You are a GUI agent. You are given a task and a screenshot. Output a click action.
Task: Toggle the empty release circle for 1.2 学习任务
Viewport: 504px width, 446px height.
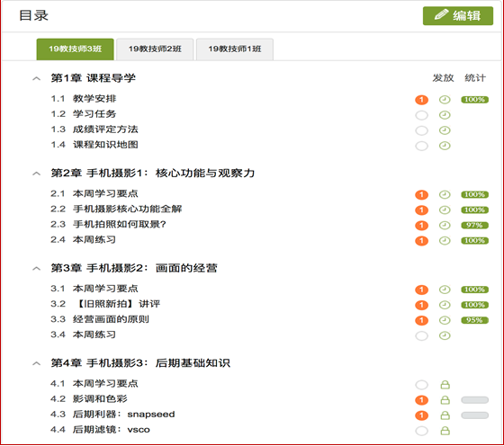[421, 115]
